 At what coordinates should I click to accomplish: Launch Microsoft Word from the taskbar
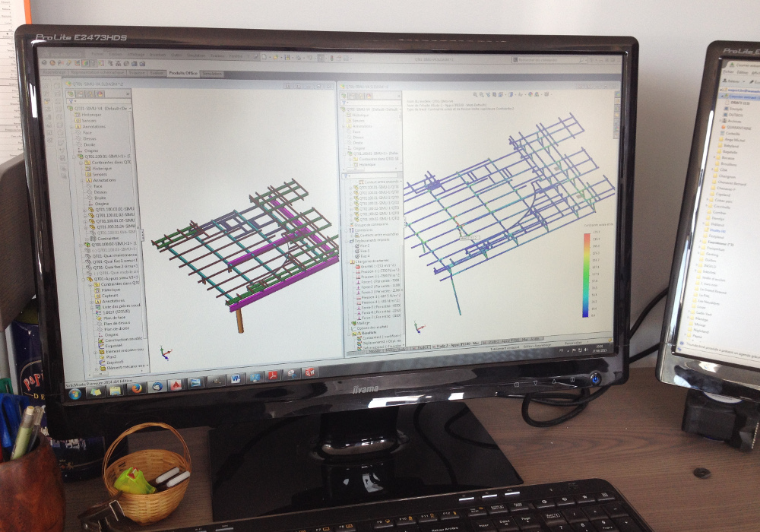236,378
